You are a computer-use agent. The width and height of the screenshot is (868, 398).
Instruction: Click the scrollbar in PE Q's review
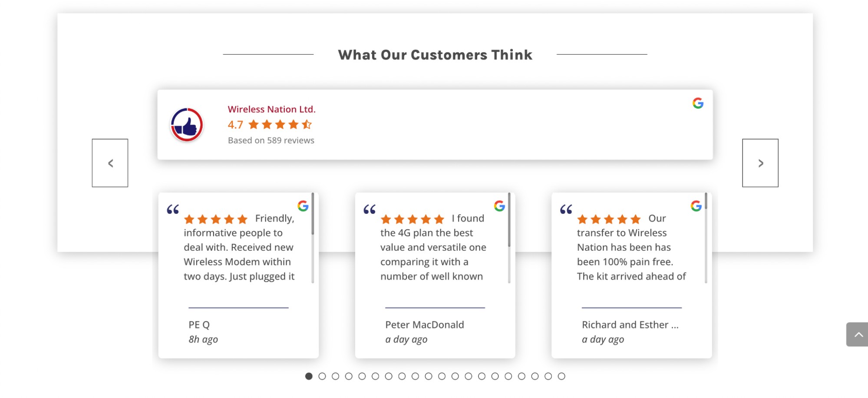tap(313, 238)
